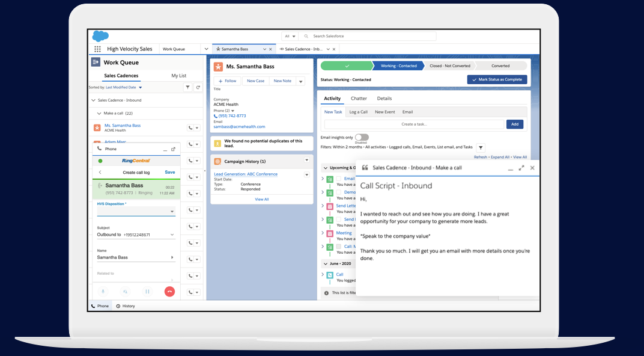Click the lead icon beside Ms. Samantha Bass in Work Queue
This screenshot has width=644, height=356.
tap(97, 128)
